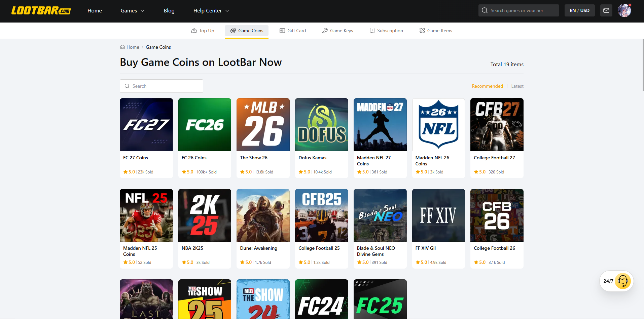This screenshot has height=319, width=644.
Task: Click the Dofus Kamas title
Action: [312, 158]
